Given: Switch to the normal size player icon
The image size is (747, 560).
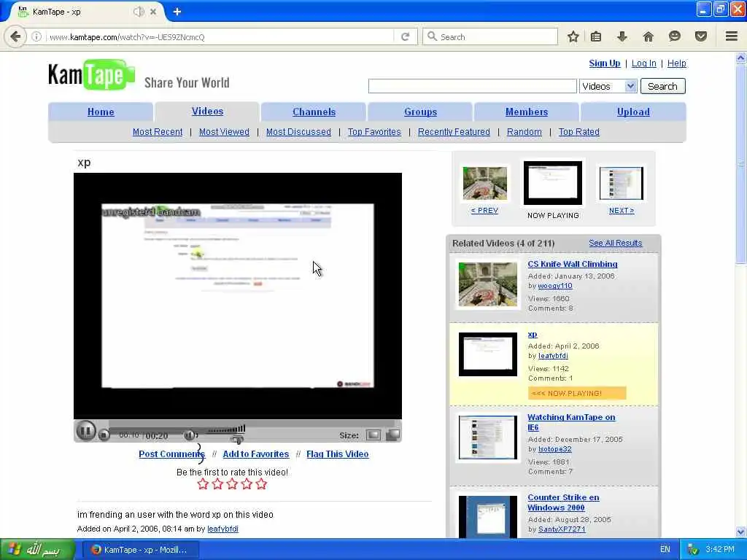Looking at the screenshot, I should pyautogui.click(x=373, y=435).
